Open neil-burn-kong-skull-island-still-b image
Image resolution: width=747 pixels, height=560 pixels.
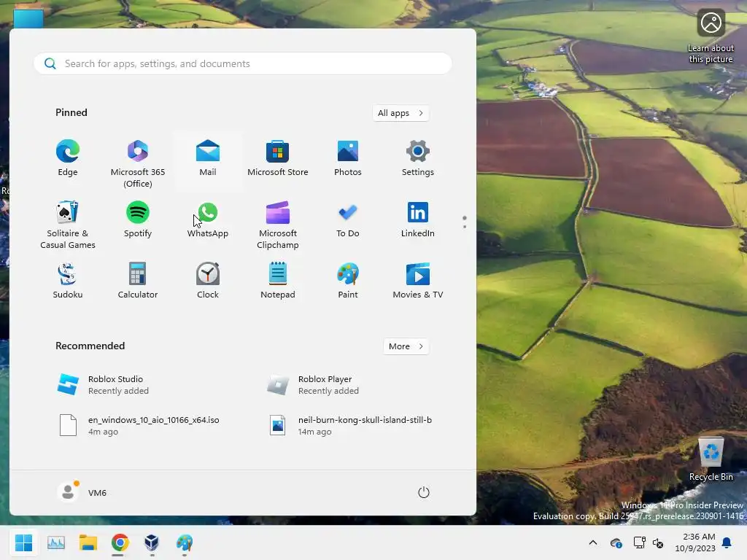coord(352,425)
